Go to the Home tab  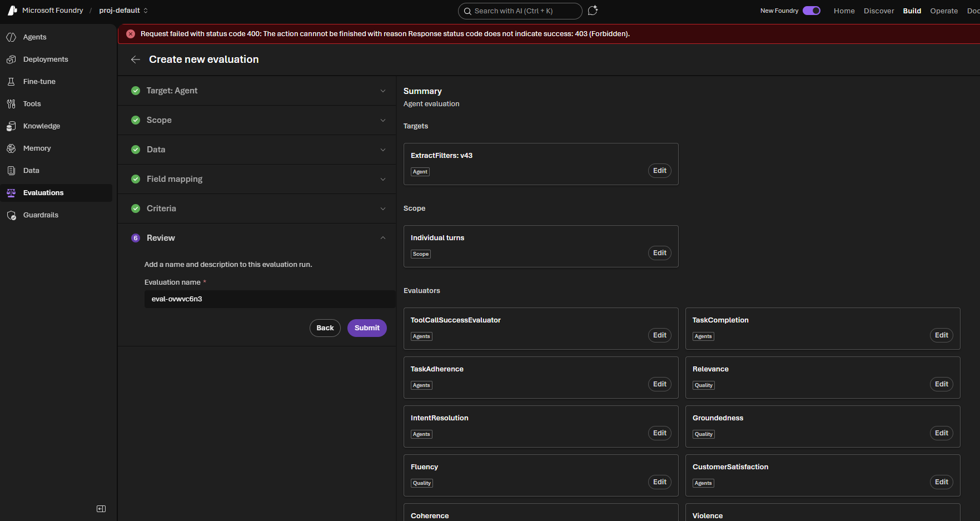844,11
